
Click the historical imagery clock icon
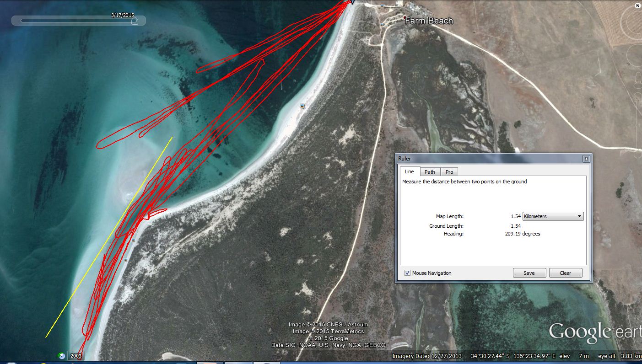point(62,356)
